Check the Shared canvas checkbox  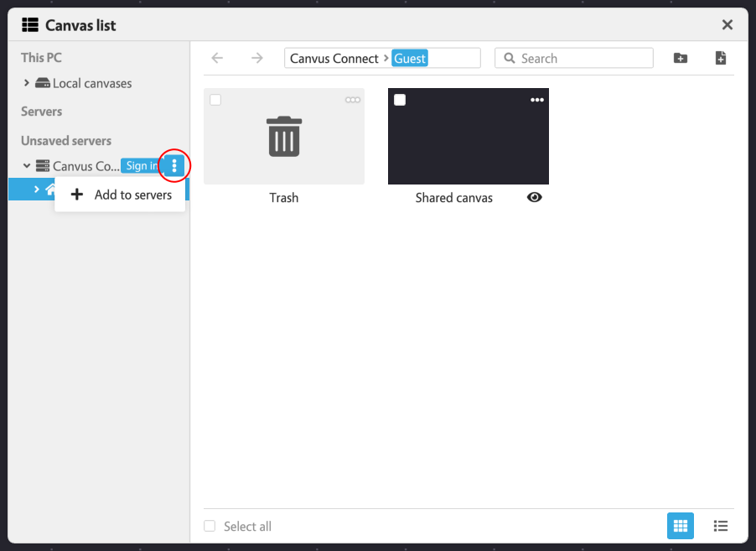400,99
